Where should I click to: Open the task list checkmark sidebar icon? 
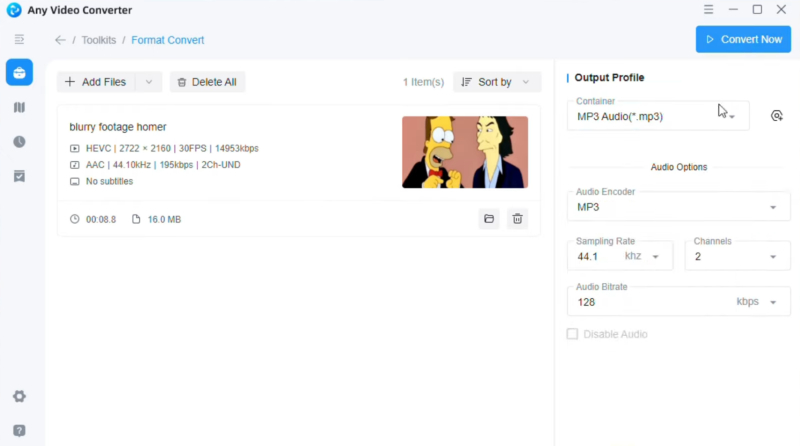click(x=19, y=177)
